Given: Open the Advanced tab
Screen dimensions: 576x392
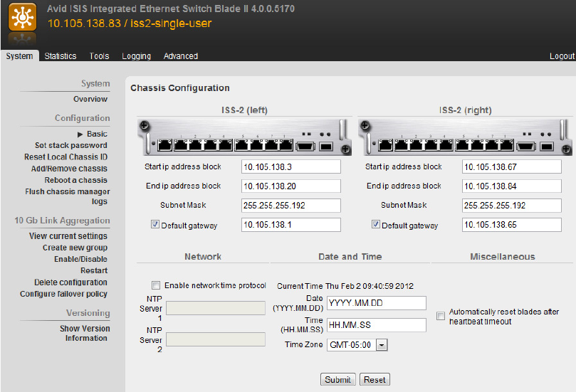Looking at the screenshot, I should click(180, 56).
